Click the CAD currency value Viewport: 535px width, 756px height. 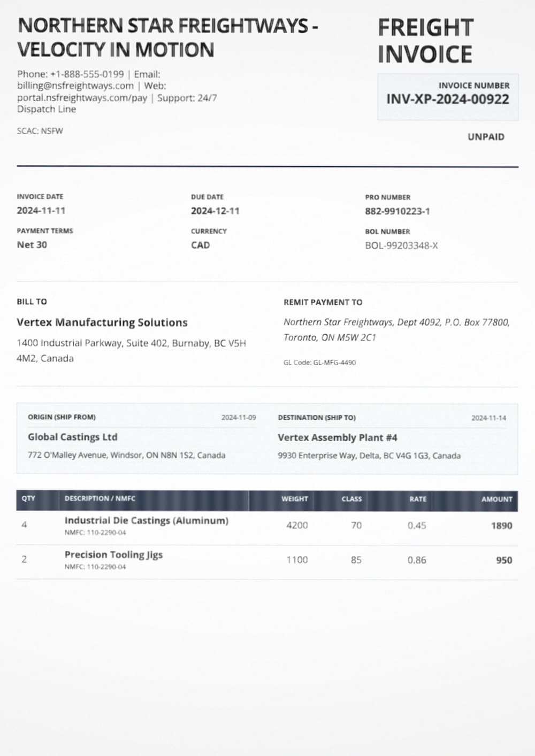click(x=200, y=245)
